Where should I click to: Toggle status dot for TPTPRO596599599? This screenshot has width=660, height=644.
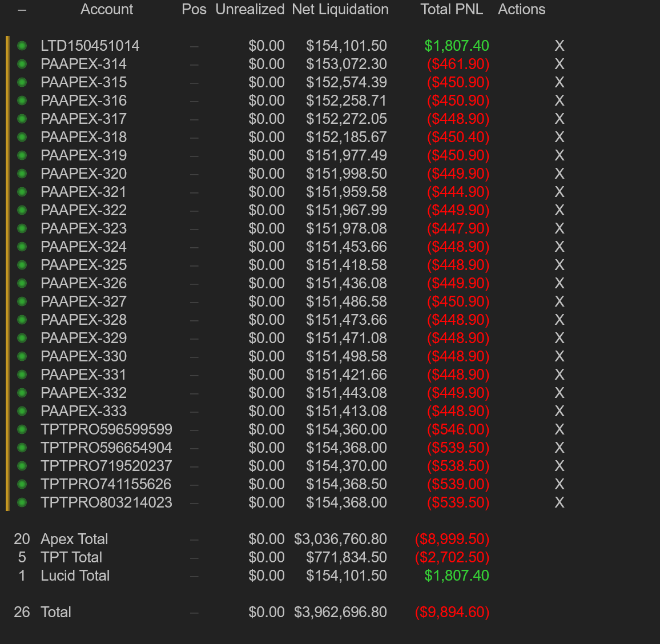[x=22, y=429]
